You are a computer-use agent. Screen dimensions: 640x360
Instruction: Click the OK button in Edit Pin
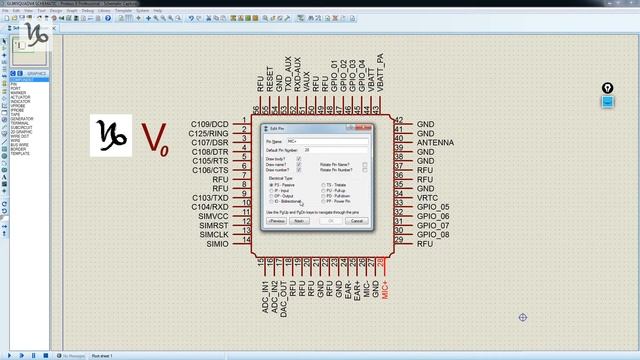pyautogui.click(x=331, y=221)
